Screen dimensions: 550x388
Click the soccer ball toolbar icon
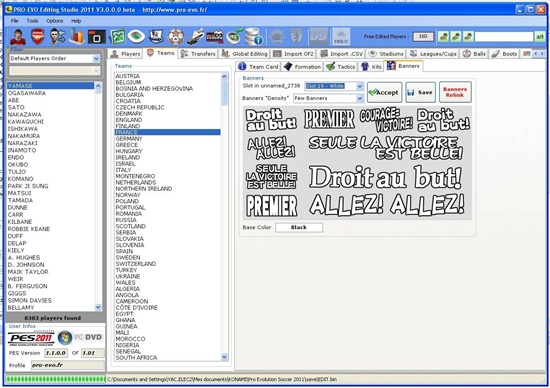(176, 36)
